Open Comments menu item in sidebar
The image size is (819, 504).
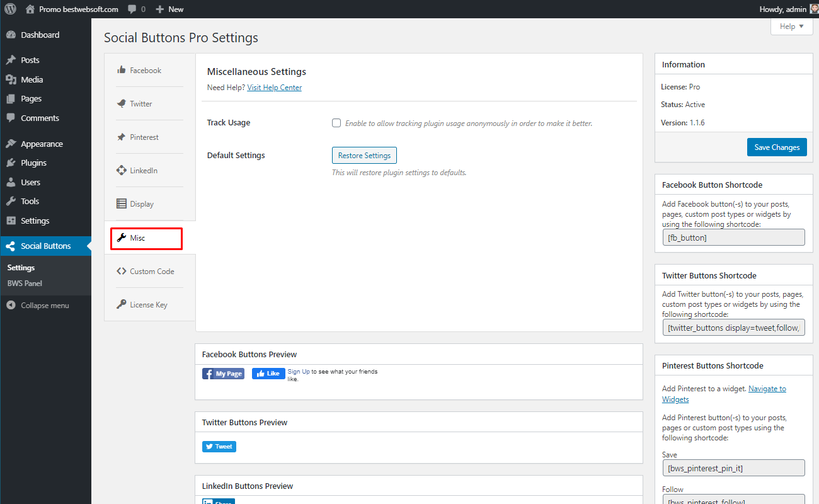pos(45,118)
